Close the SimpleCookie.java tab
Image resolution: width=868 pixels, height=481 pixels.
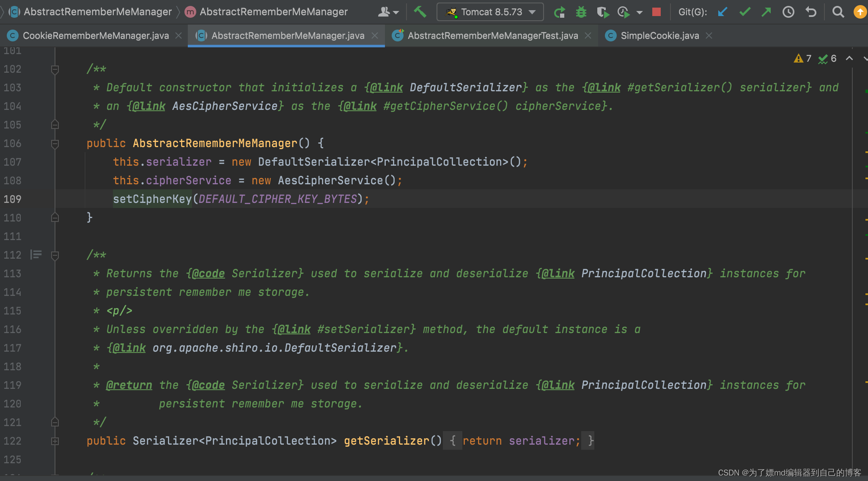pos(709,36)
